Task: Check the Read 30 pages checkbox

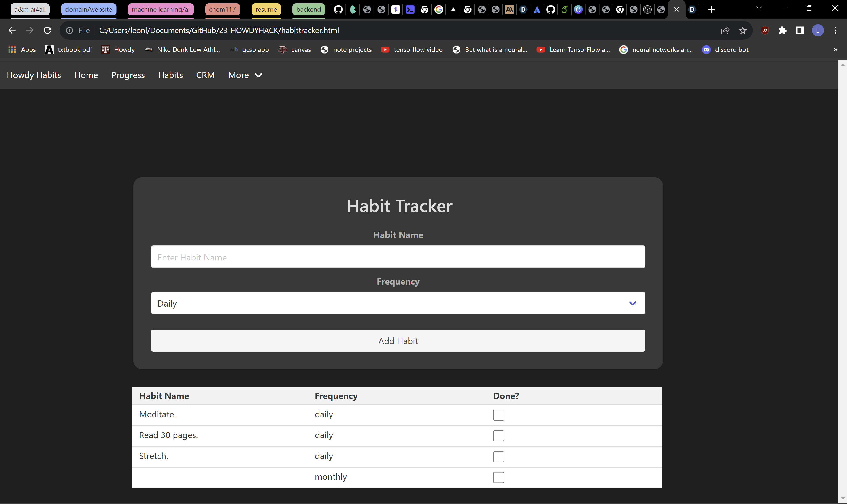Action: coord(499,436)
